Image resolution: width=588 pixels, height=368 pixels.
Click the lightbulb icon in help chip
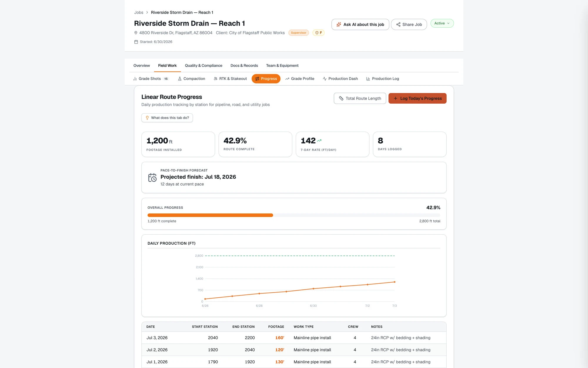[147, 118]
